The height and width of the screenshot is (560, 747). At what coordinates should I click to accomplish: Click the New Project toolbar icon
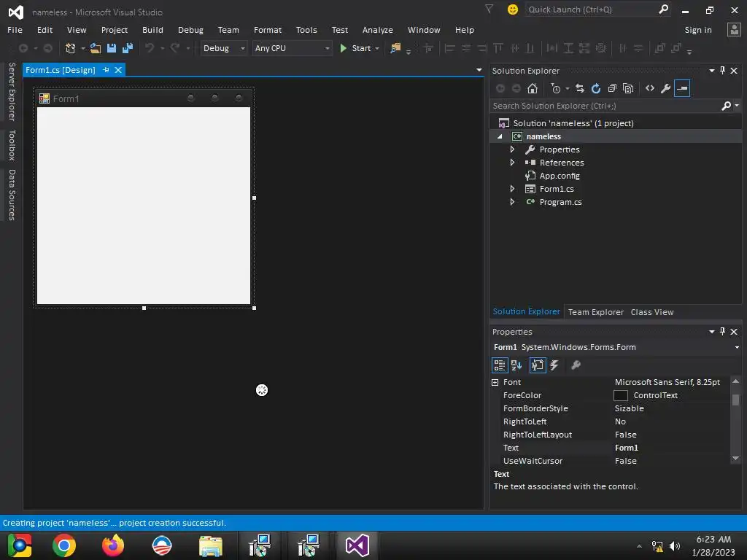(71, 48)
